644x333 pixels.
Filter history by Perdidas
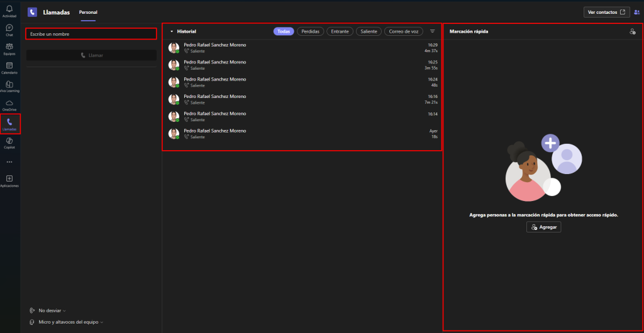coord(311,31)
